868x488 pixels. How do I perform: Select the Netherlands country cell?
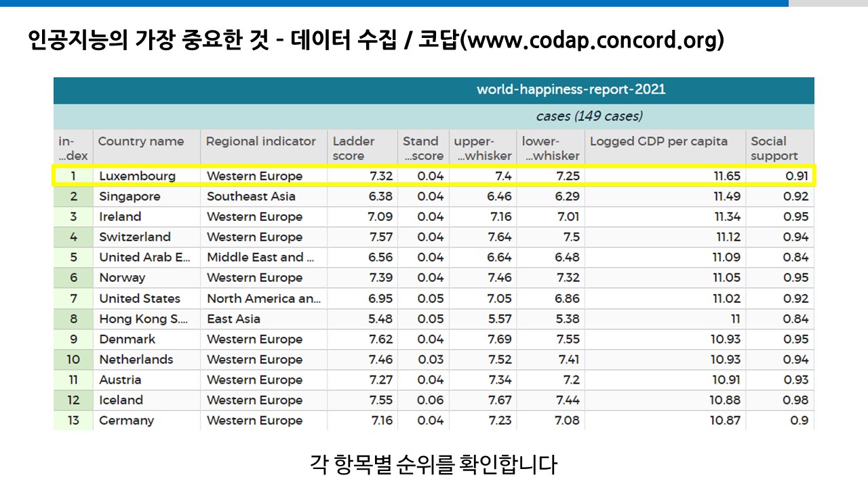(x=146, y=360)
